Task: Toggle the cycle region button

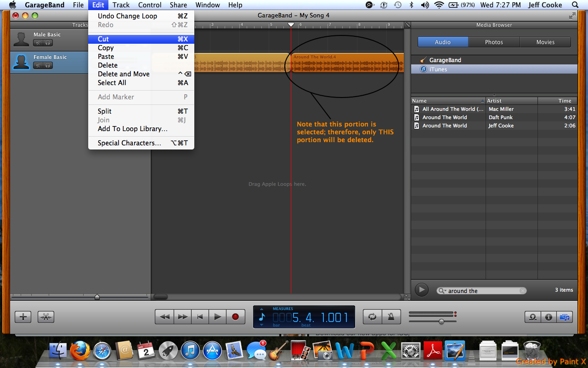Action: point(373,316)
